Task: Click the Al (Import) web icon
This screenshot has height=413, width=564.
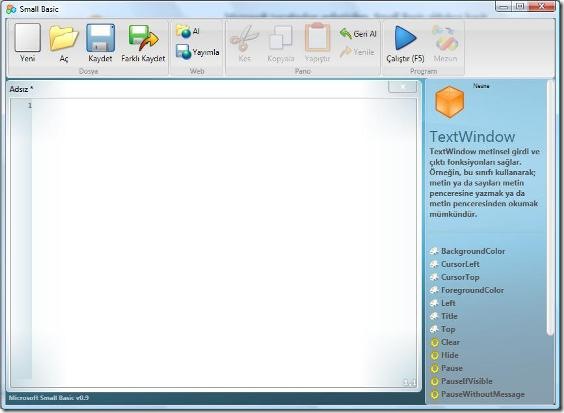Action: (x=183, y=32)
